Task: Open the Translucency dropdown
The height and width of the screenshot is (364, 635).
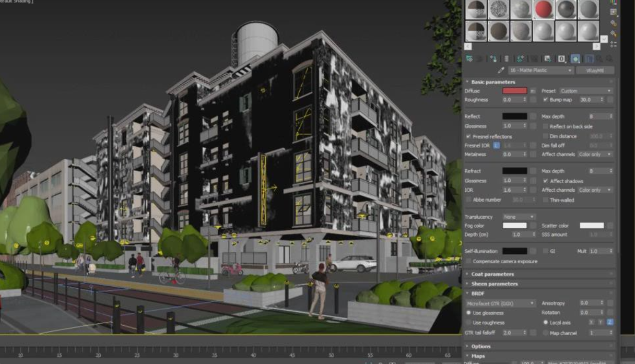Action: click(519, 217)
